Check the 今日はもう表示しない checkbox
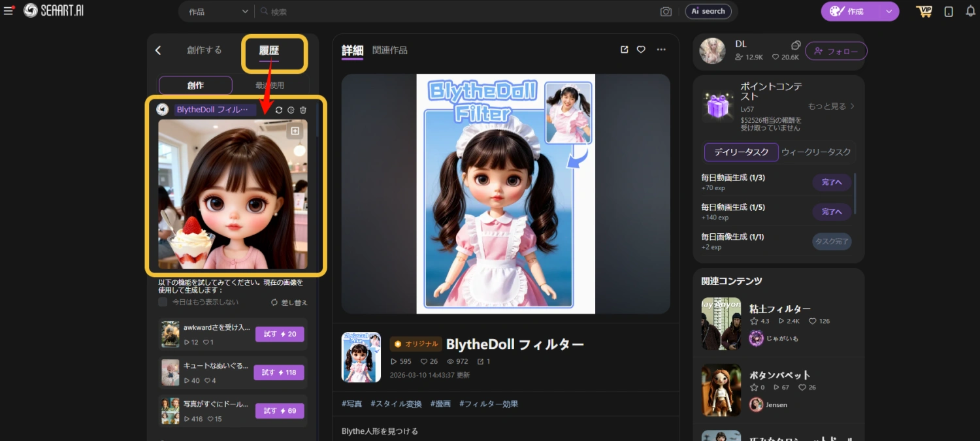The width and height of the screenshot is (980, 441). point(162,302)
